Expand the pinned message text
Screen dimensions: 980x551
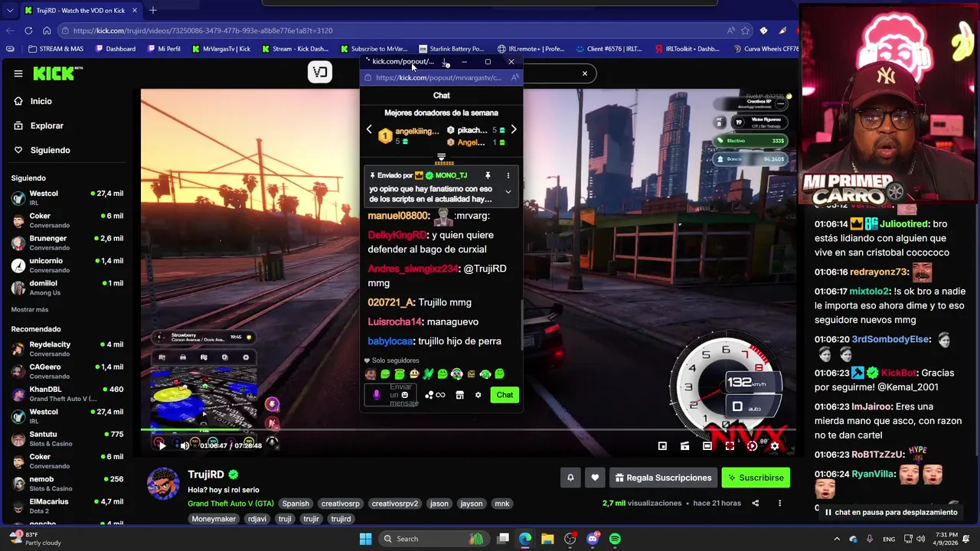pyautogui.click(x=508, y=192)
